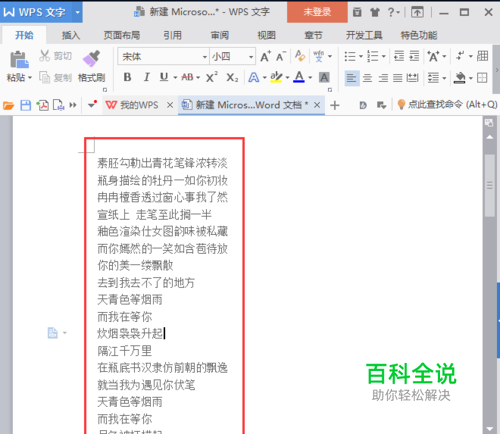Justify text alignment
This screenshot has width=500, height=434.
point(398,78)
